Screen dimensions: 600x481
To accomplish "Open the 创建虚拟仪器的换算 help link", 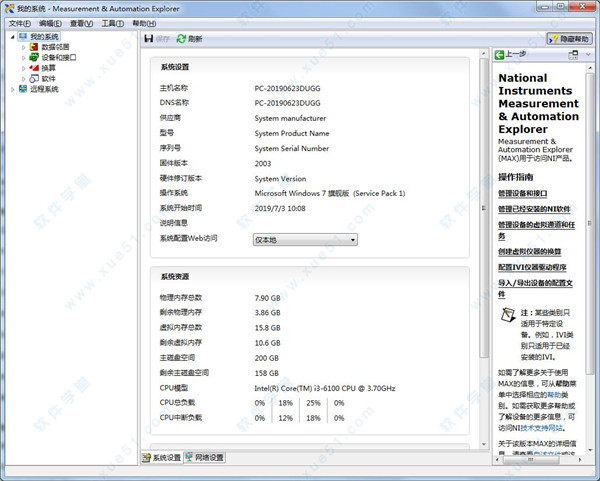I will coord(530,252).
